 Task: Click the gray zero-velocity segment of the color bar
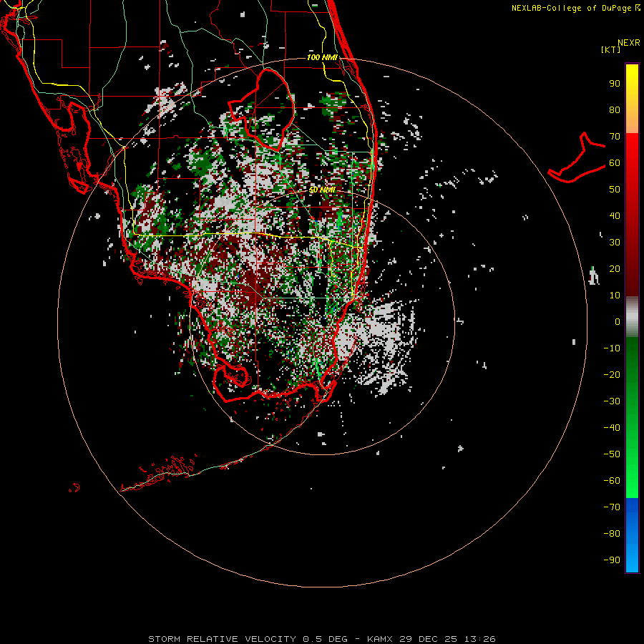[632, 317]
